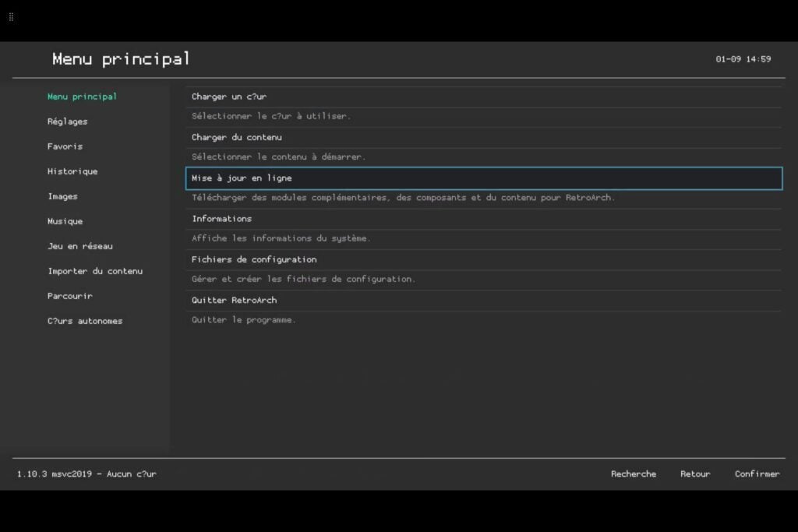Select Charger du contenu entry
The image size is (798, 532).
coord(483,137)
